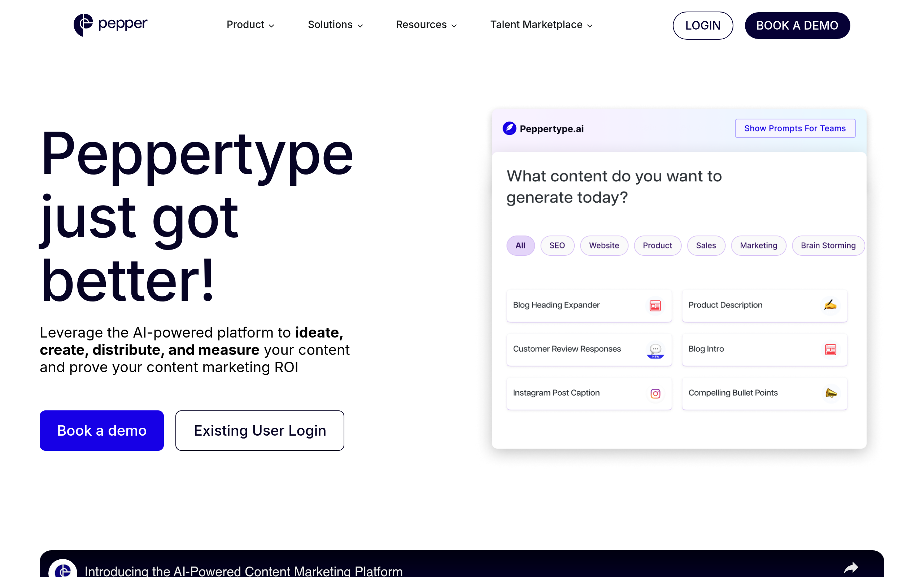
Task: Select the All category tab
Action: pyautogui.click(x=520, y=245)
